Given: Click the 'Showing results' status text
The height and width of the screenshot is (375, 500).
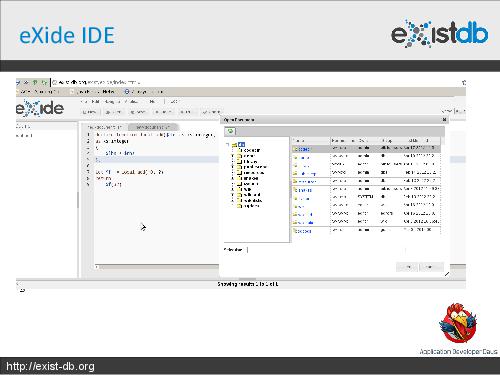Looking at the screenshot, I should [x=248, y=284].
